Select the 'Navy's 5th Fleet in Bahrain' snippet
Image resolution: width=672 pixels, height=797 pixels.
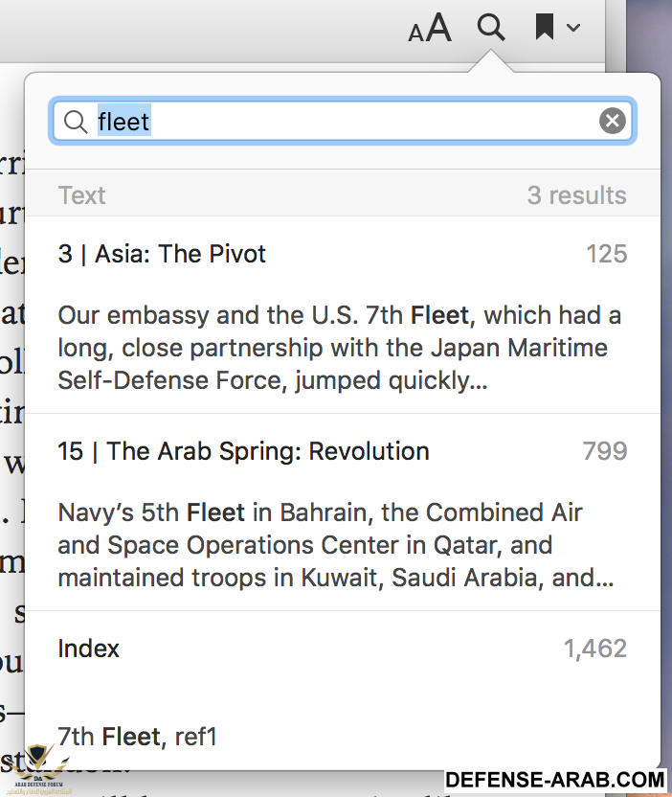[335, 545]
